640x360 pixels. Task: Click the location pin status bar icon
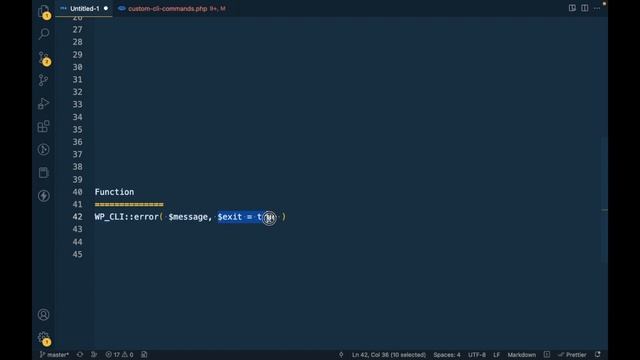click(x=341, y=355)
